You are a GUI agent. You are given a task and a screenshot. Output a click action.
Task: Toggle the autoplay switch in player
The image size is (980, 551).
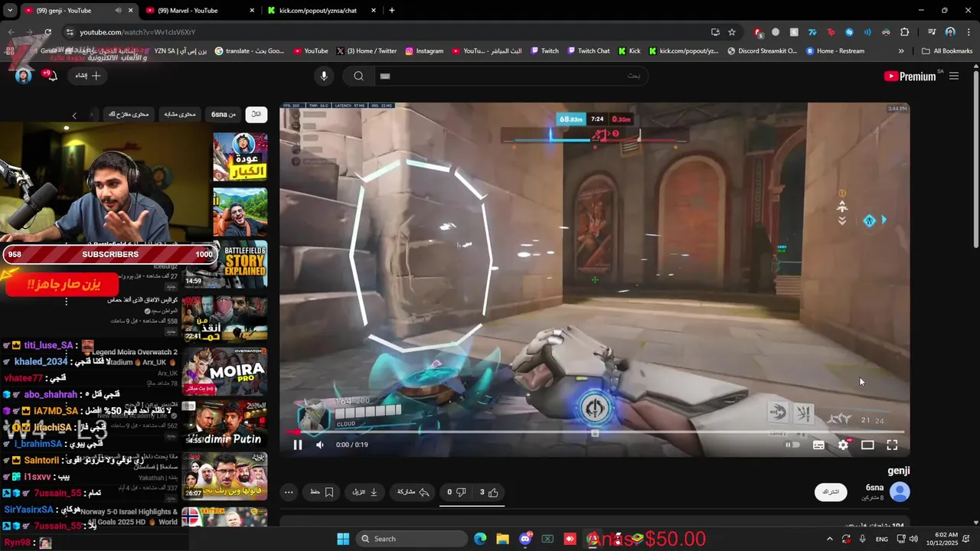tap(792, 445)
